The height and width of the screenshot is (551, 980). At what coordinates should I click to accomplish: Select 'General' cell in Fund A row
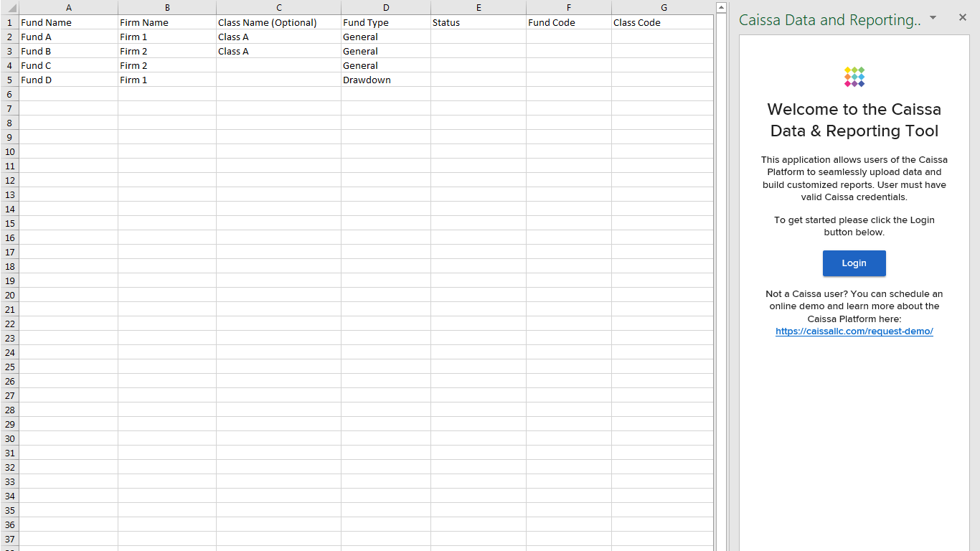point(386,37)
